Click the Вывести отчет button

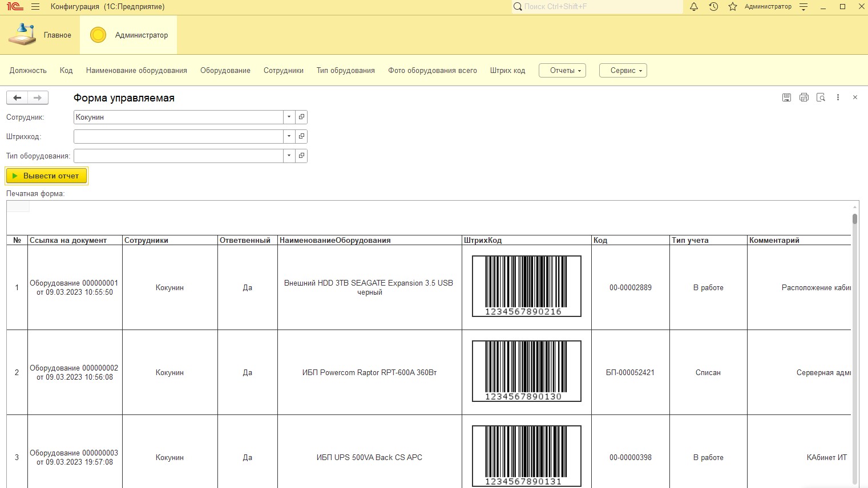point(47,176)
